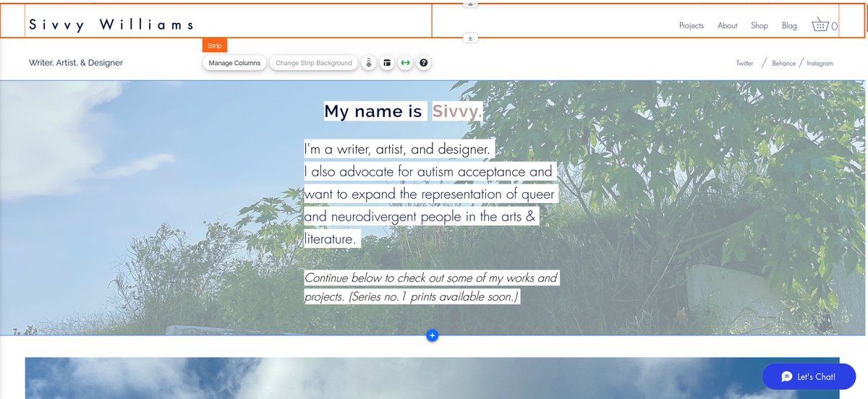Click the top header resize handle
The image size is (868, 399).
470,4
